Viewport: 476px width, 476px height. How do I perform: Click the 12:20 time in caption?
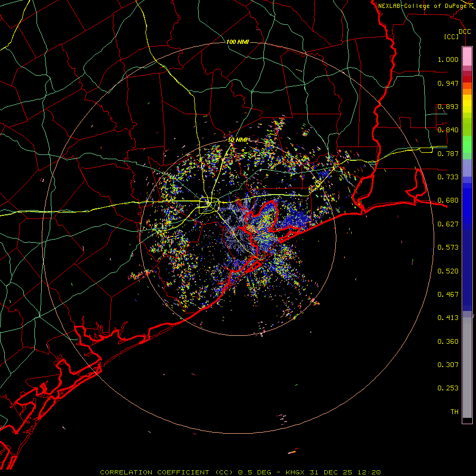(x=368, y=472)
